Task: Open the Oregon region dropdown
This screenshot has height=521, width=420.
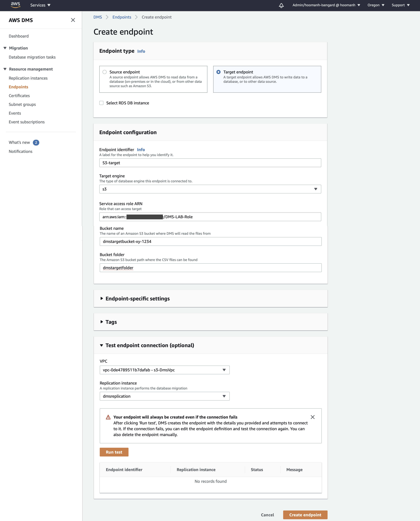Action: (x=376, y=5)
